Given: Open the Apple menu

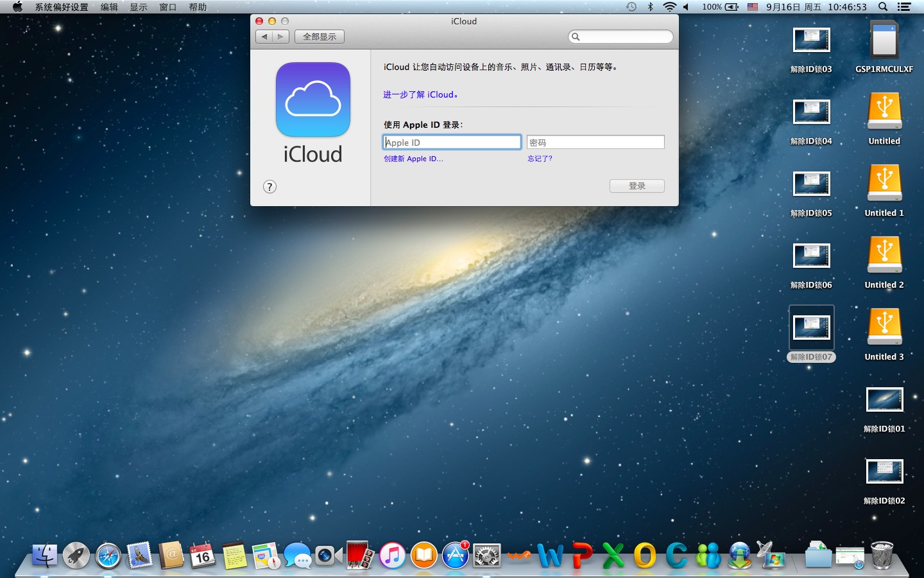Looking at the screenshot, I should point(17,7).
